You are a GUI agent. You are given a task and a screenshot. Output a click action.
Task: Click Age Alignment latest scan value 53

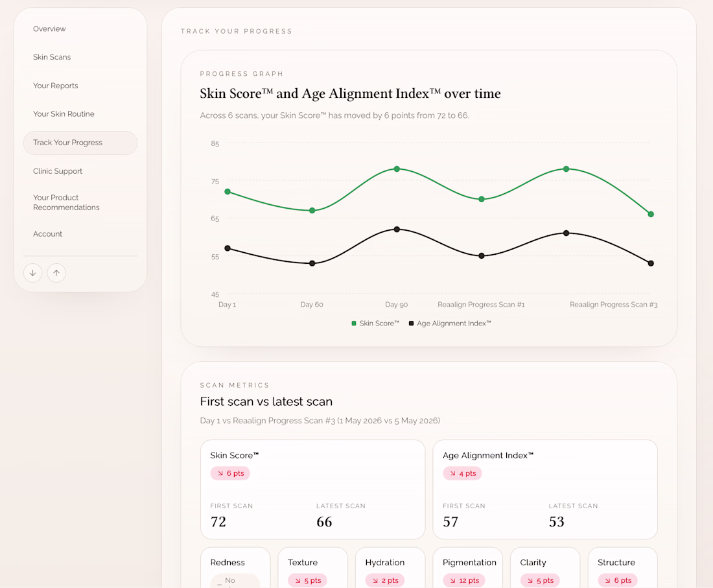557,522
